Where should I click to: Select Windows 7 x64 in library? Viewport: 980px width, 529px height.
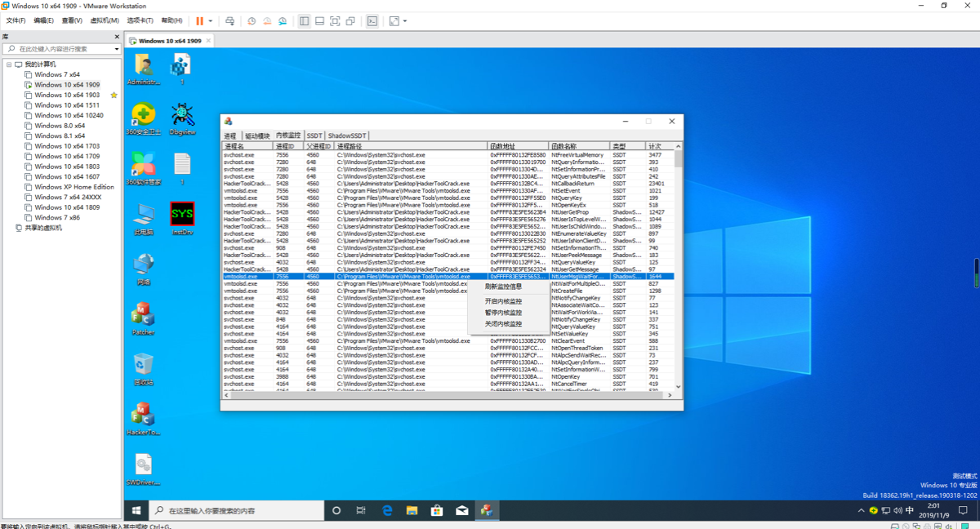57,74
